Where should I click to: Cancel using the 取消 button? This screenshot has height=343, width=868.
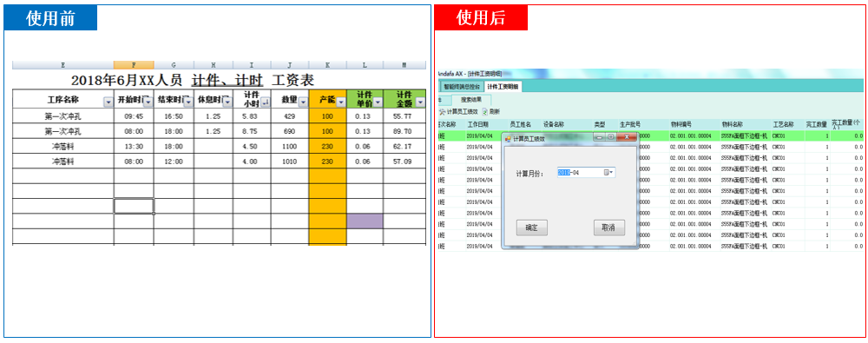click(609, 228)
